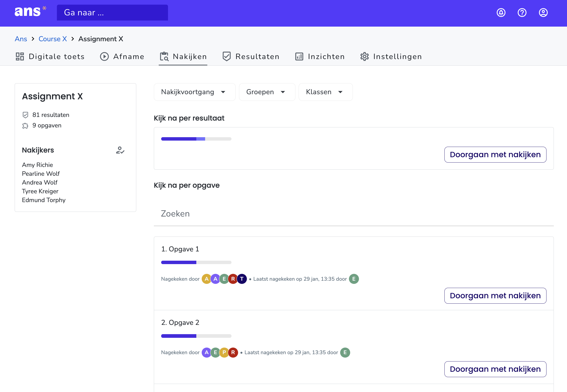This screenshot has height=392, width=567.
Task: Click the Zoeken search field
Action: [x=354, y=214]
